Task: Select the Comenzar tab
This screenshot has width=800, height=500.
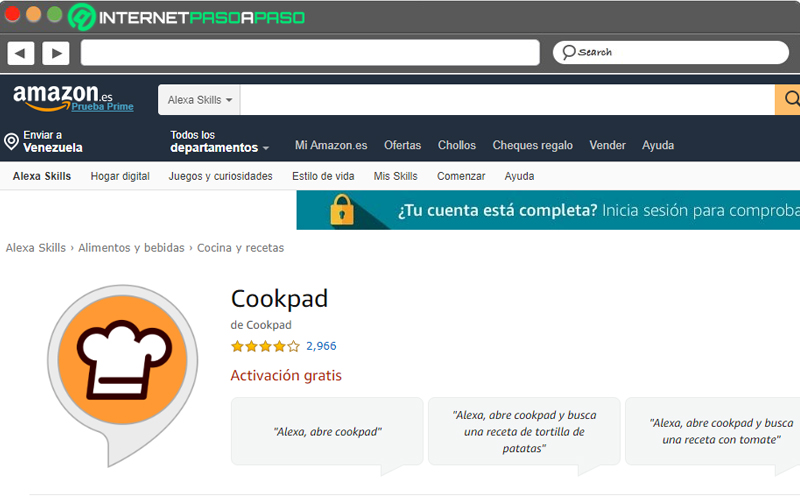Action: click(461, 176)
